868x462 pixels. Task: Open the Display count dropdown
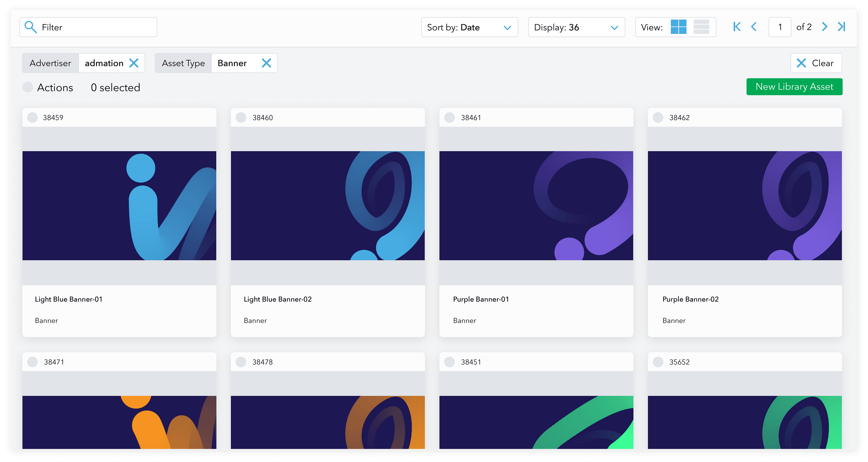577,27
